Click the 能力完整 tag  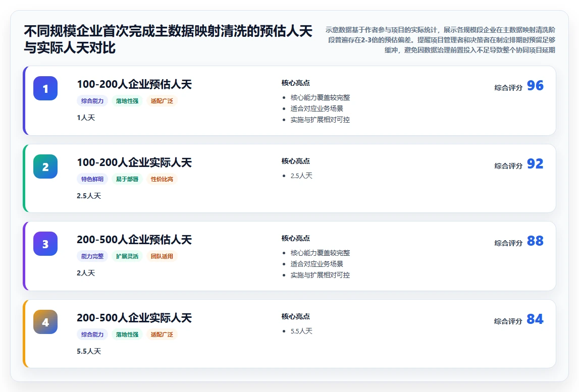(x=92, y=256)
